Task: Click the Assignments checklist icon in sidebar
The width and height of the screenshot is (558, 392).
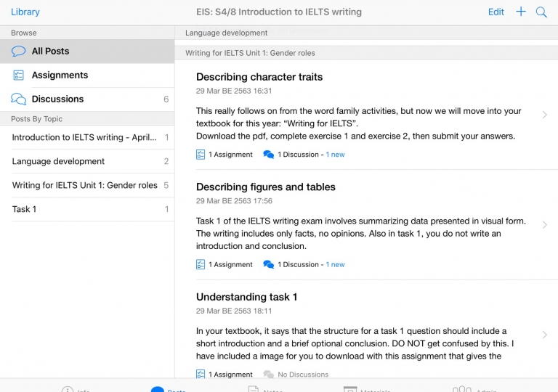Action: pos(18,75)
